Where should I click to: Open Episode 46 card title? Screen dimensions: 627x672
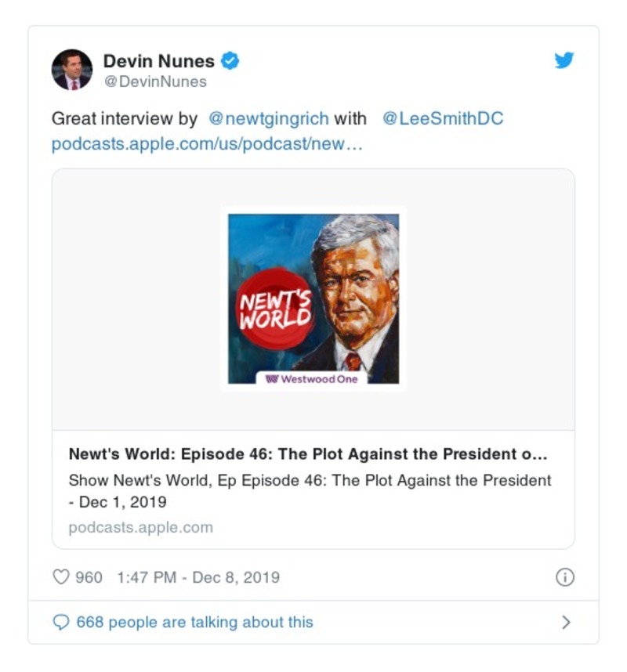[308, 453]
